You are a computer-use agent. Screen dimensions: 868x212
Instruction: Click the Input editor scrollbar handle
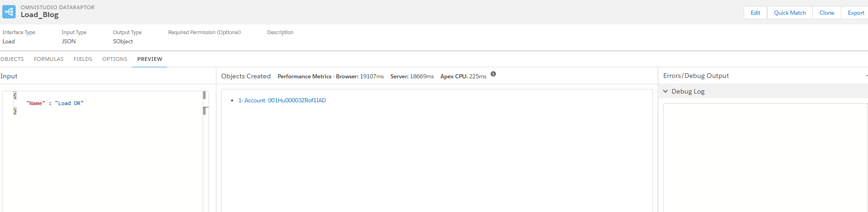coord(204,95)
